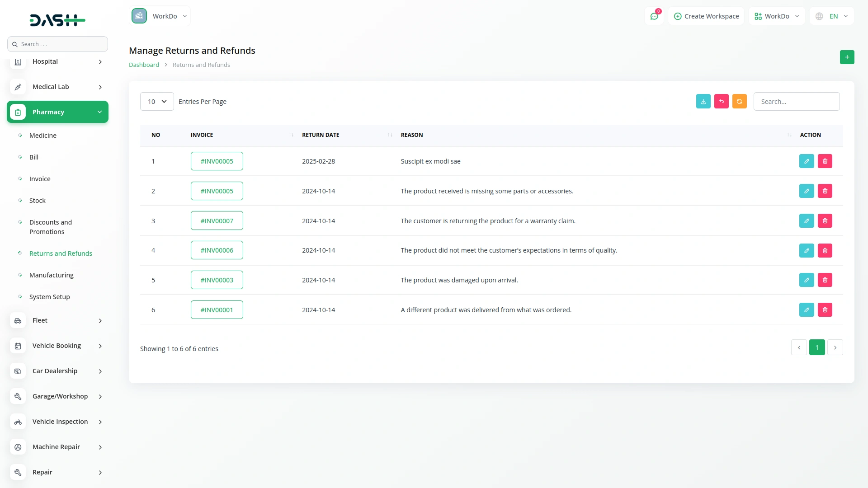This screenshot has width=868, height=488.
Task: Go to Discounts and Promotions submenu
Action: coord(50,227)
